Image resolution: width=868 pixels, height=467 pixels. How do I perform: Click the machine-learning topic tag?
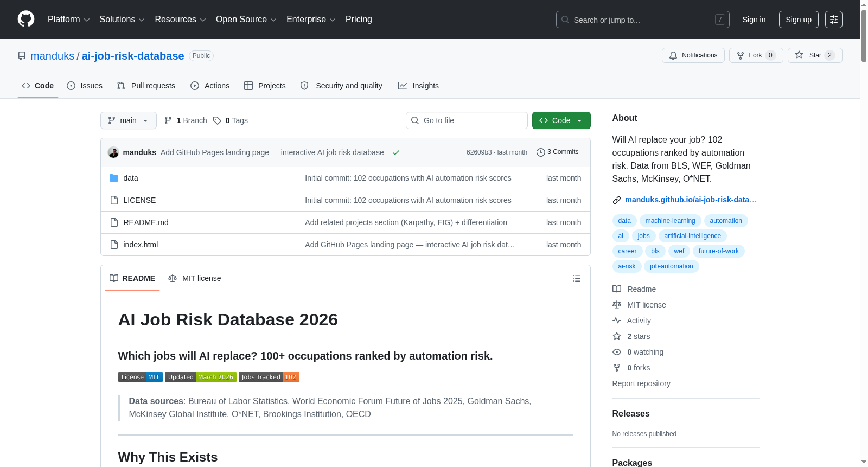[x=671, y=221]
